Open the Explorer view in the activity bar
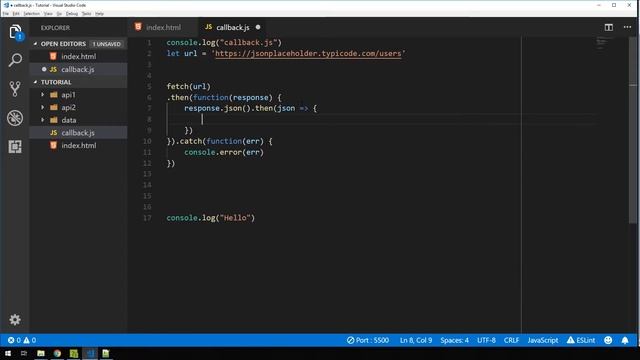This screenshot has width=640, height=360. pos(15,32)
